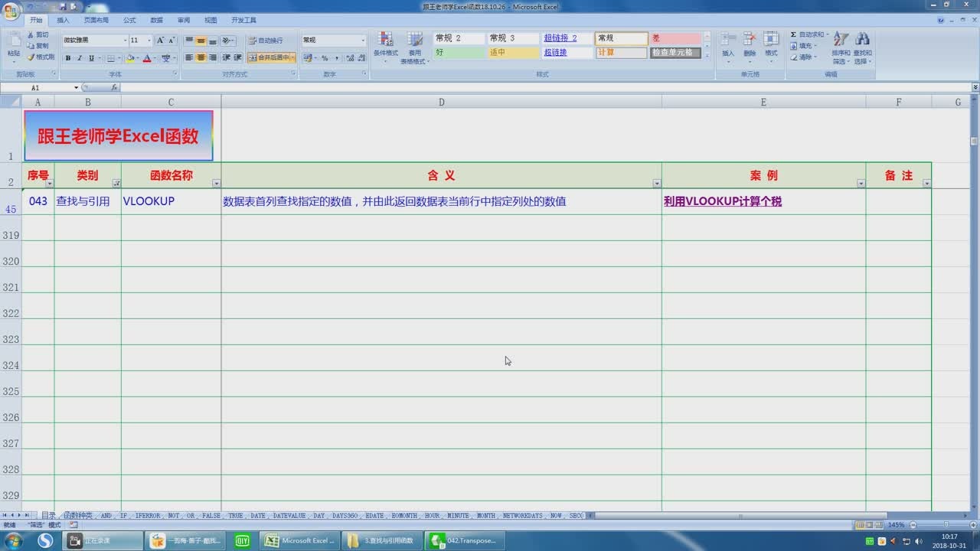Align text right
The height and width of the screenshot is (551, 980).
click(212, 57)
